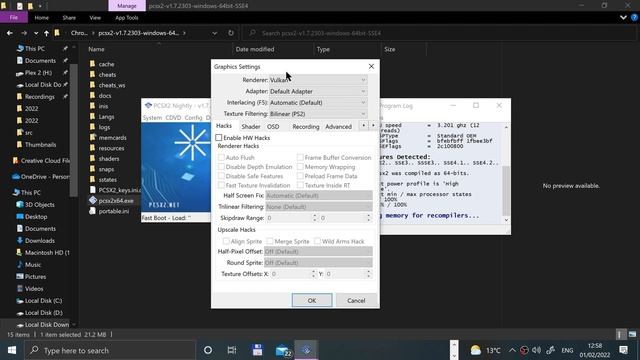The width and height of the screenshot is (640, 360).
Task: Open the Adapter dropdown
Action: 318,91
